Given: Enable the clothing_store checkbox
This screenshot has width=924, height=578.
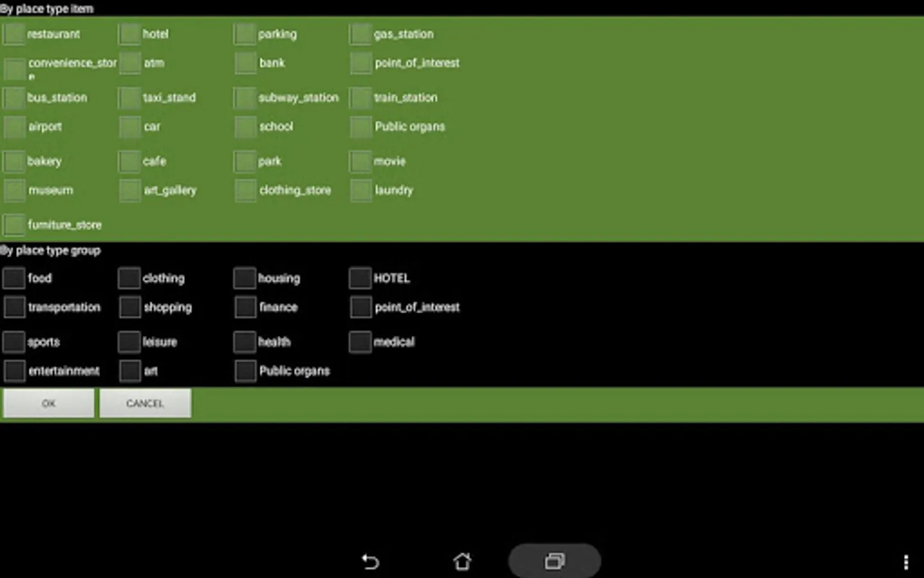Looking at the screenshot, I should [x=245, y=190].
